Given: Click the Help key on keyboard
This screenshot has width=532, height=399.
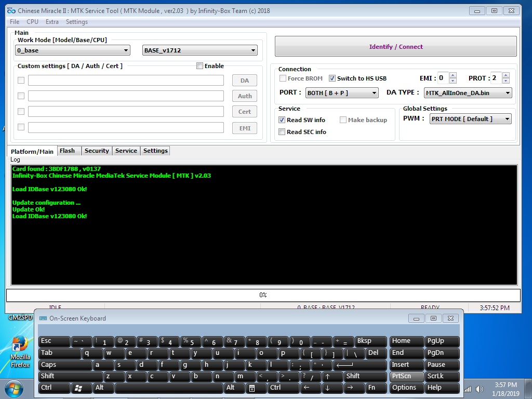Looking at the screenshot, I should pyautogui.click(x=442, y=388).
